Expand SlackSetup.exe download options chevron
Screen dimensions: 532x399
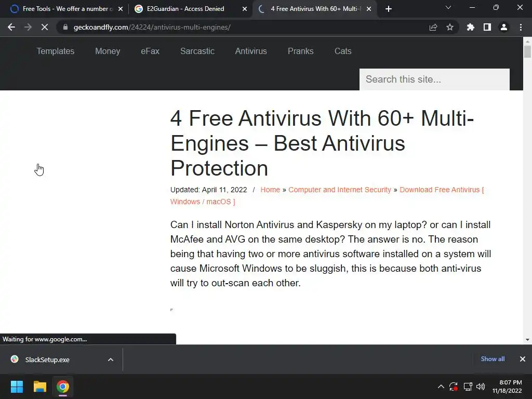111,360
